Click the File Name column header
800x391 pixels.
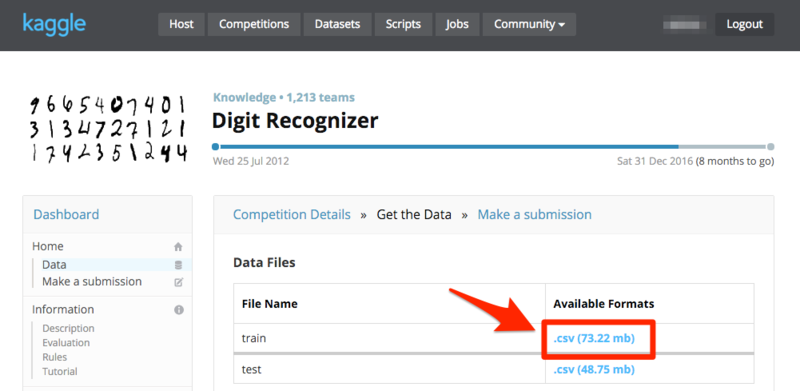click(x=269, y=304)
